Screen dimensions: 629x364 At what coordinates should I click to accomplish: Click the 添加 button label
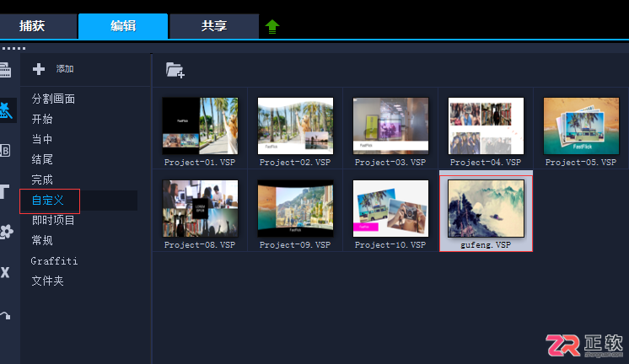coord(65,69)
